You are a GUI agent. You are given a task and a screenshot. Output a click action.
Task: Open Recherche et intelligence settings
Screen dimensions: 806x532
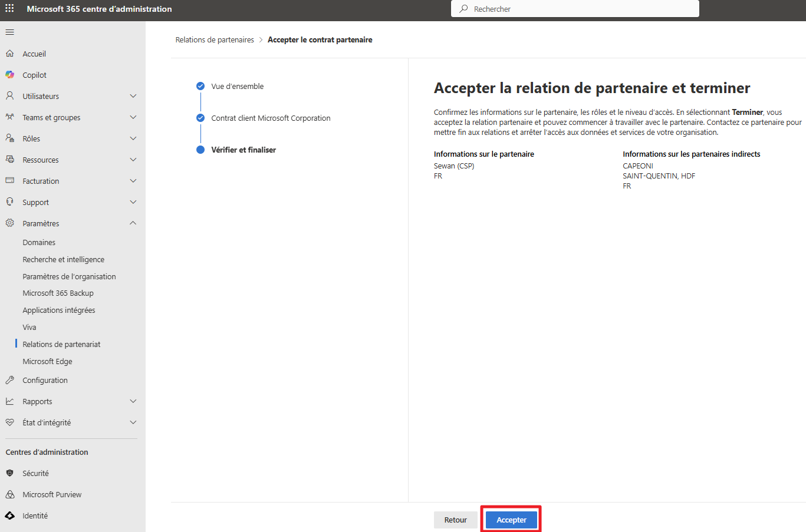pos(64,259)
